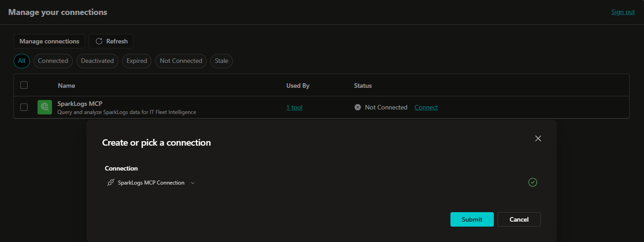The height and width of the screenshot is (242, 644).
Task: Filter by Expired status
Action: coord(137,61)
